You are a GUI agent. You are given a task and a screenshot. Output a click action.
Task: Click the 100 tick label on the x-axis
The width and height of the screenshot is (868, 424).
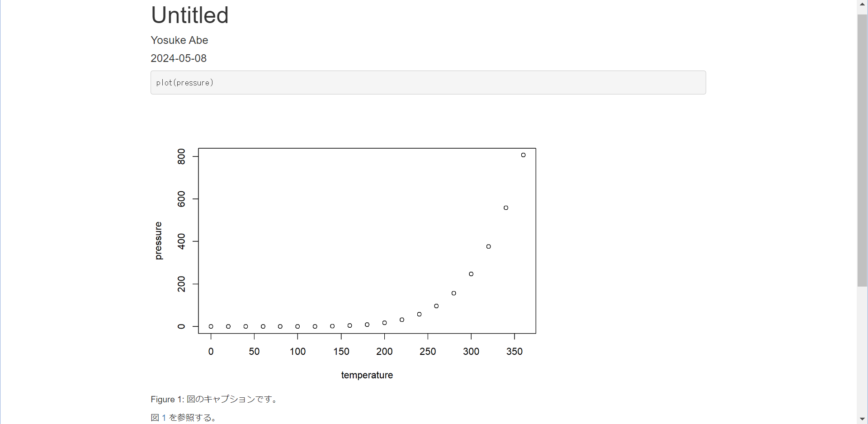click(x=297, y=352)
